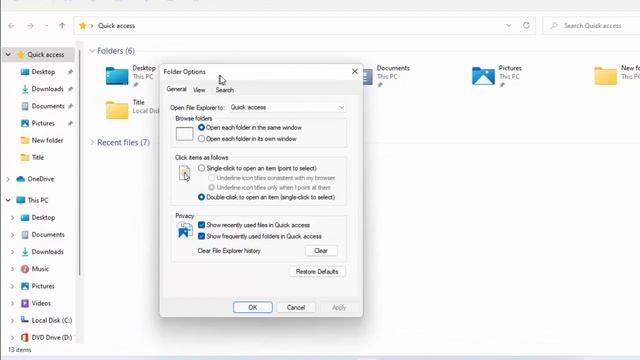Click Desktop icon under This PC
Image resolution: width=640 pixels, height=360 pixels.
pyautogui.click(x=25, y=218)
